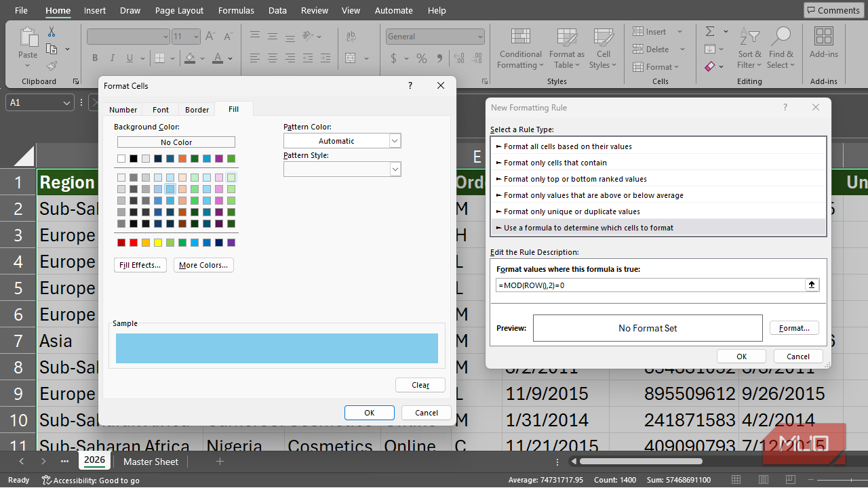This screenshot has width=868, height=488.
Task: Click the Accessibility status bar entry
Action: (90, 480)
